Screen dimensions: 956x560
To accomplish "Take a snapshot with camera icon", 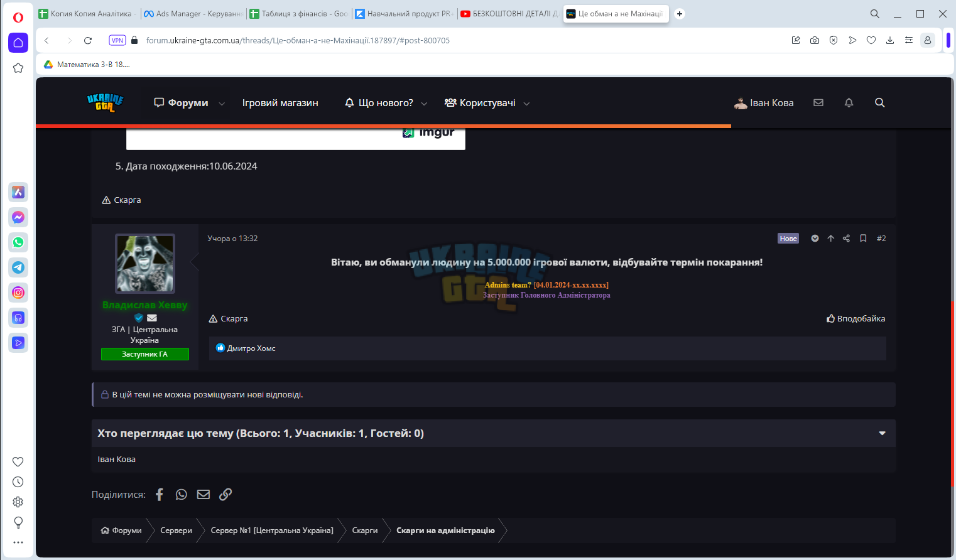I will pos(815,40).
